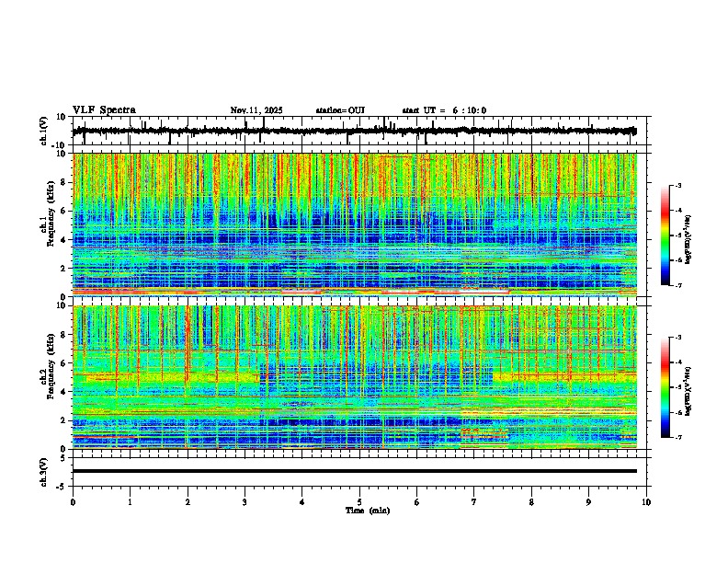
Task: Click the ch.2 spectrogram panel
Action: (355, 377)
